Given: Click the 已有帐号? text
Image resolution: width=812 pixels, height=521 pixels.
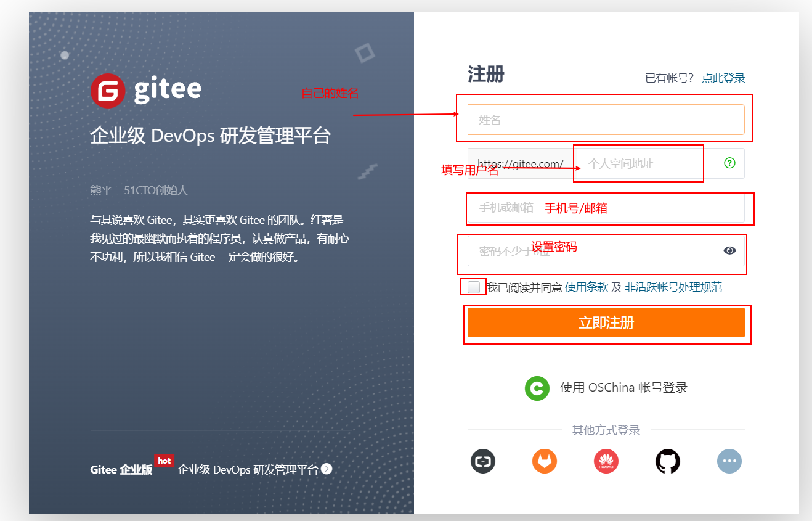Looking at the screenshot, I should pos(669,78).
